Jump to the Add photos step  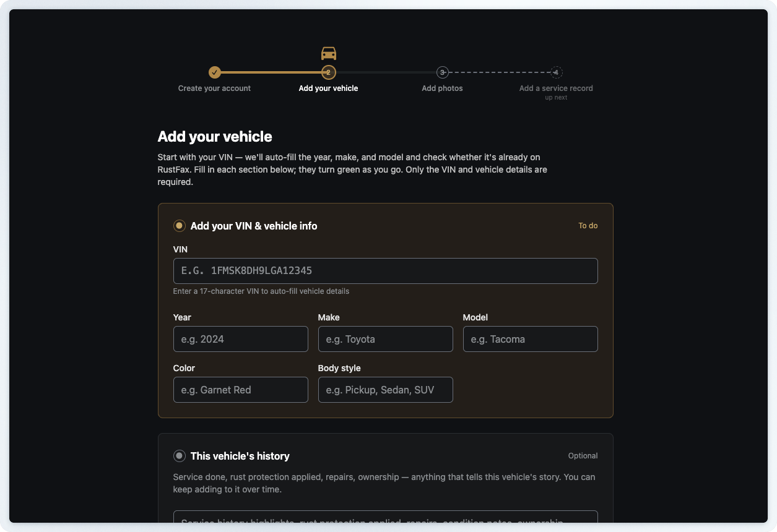442,88
